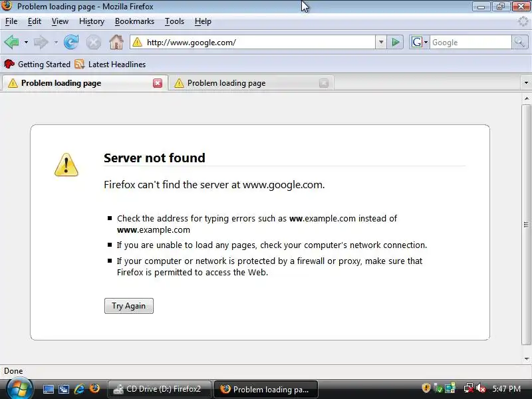Click the vertical scrollbar up arrow
The image size is (532, 399).
point(527,98)
